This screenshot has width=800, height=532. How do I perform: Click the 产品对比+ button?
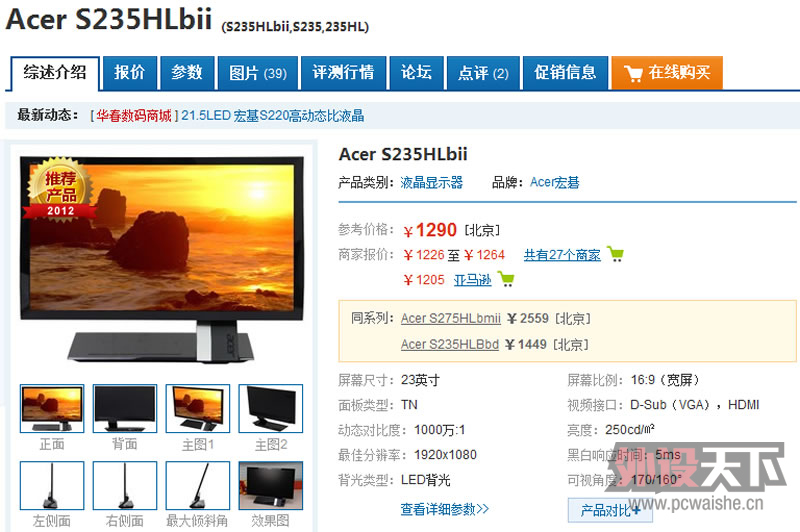(x=610, y=510)
